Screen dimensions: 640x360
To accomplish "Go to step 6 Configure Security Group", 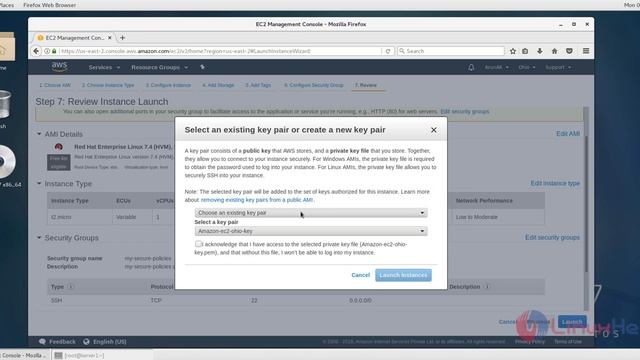I will [x=313, y=85].
